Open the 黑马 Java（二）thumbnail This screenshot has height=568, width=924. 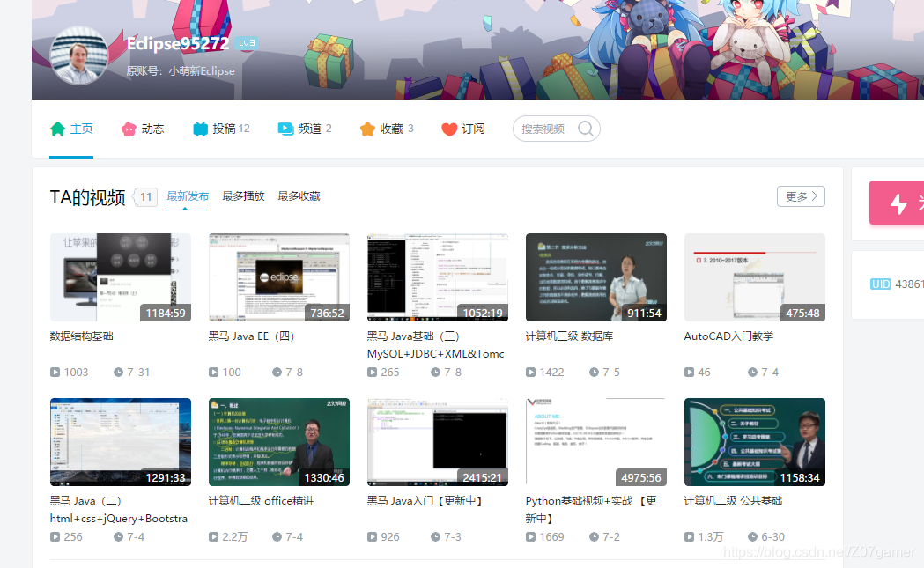[121, 442]
